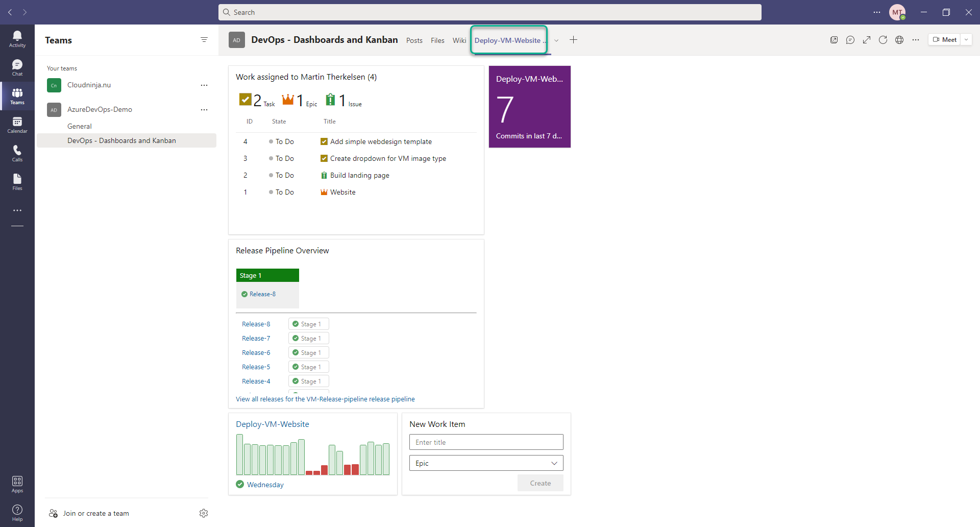Click the filter teams icon

(x=204, y=40)
